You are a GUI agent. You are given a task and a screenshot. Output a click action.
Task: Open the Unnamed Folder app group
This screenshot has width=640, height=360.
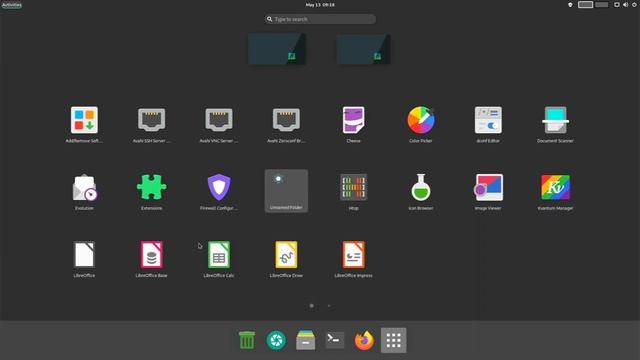[286, 191]
